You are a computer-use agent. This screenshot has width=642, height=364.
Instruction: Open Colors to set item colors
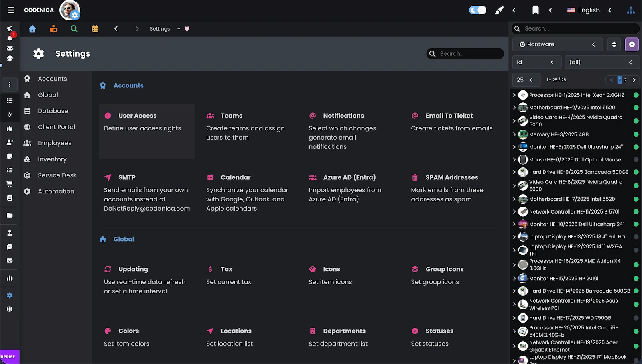[x=128, y=331]
